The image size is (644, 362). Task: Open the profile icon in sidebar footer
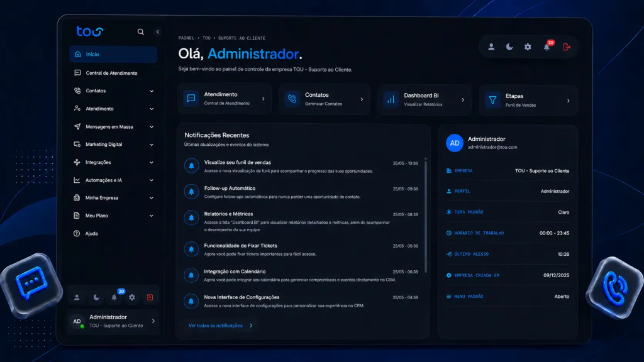point(77,297)
